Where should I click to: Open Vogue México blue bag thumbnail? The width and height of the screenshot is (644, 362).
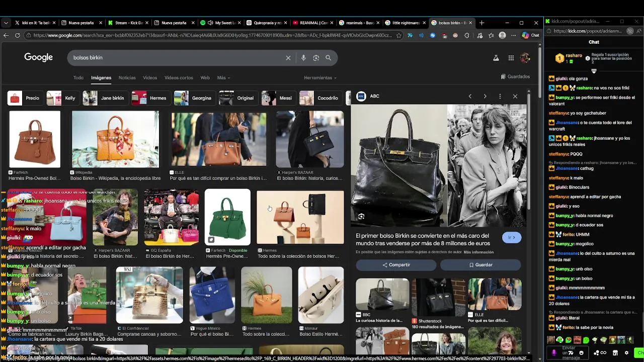(212, 295)
